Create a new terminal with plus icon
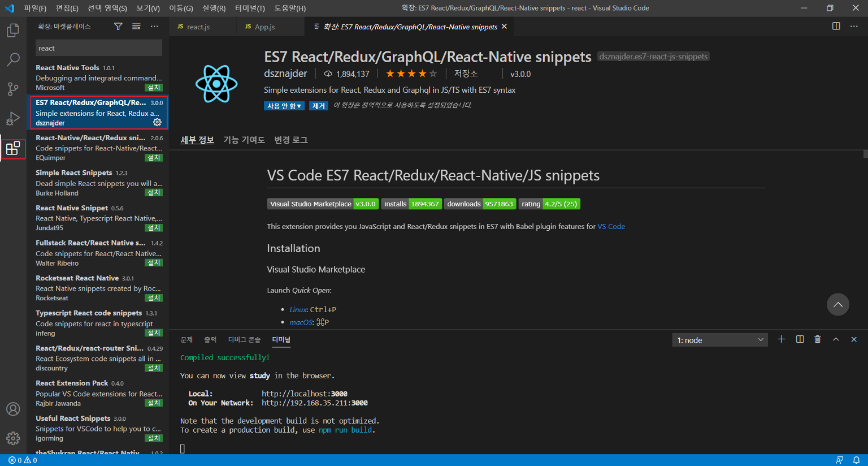The width and height of the screenshot is (868, 466). (x=782, y=339)
